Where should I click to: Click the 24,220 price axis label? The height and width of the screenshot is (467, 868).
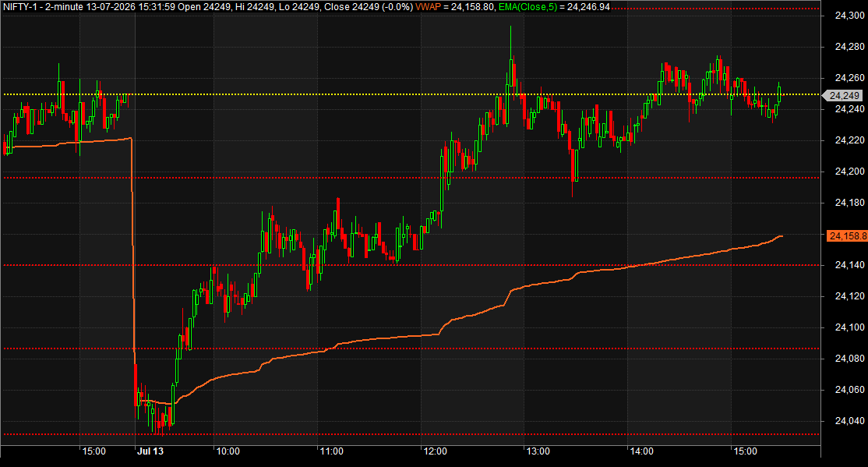[849, 140]
